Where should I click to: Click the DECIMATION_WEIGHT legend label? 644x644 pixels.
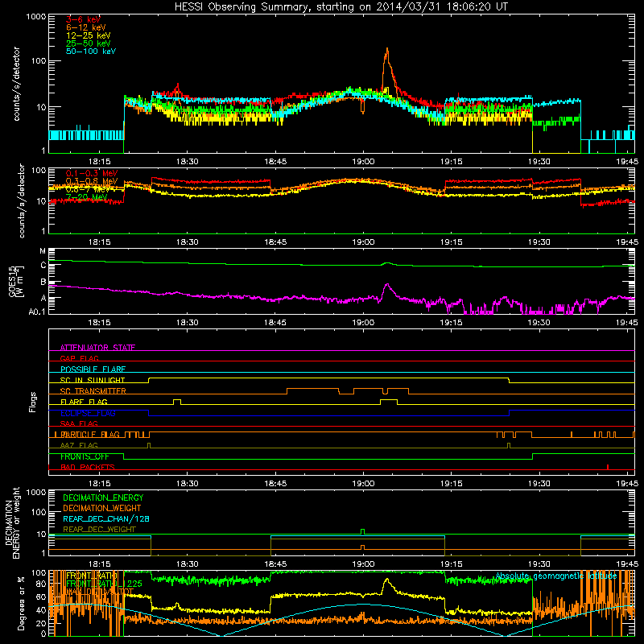(102, 508)
